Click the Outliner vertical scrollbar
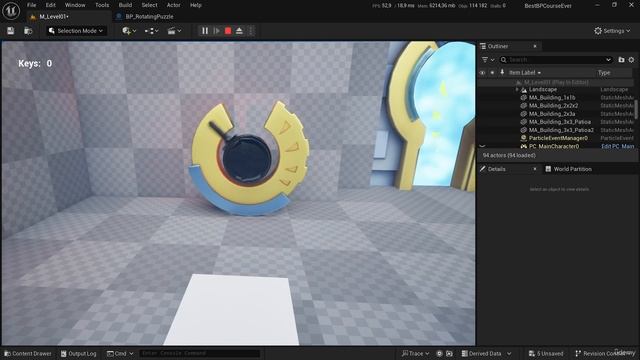 [x=636, y=109]
